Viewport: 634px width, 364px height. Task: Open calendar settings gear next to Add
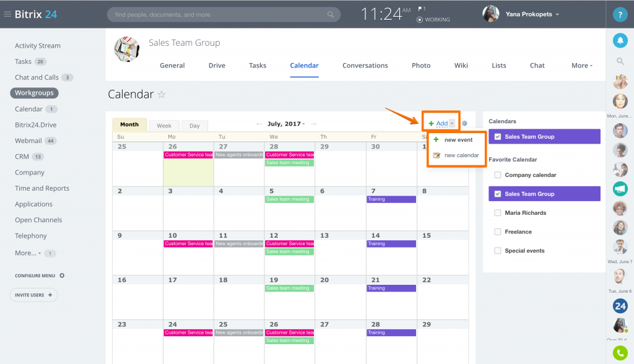[x=464, y=123]
